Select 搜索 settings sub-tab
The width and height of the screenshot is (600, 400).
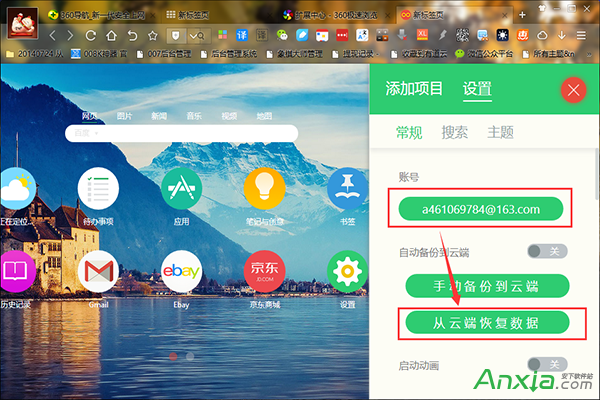click(455, 132)
